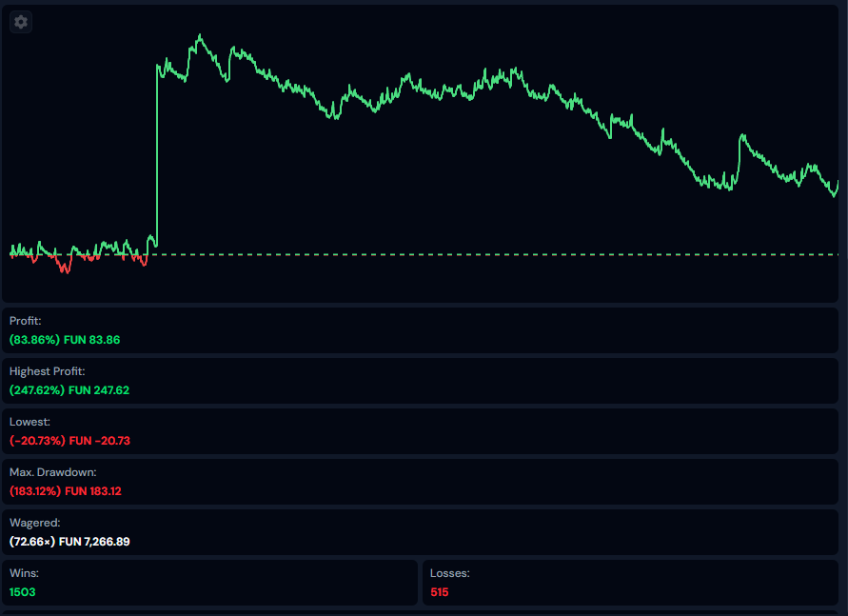848x616 pixels.
Task: Select the Profit label
Action: (26, 321)
